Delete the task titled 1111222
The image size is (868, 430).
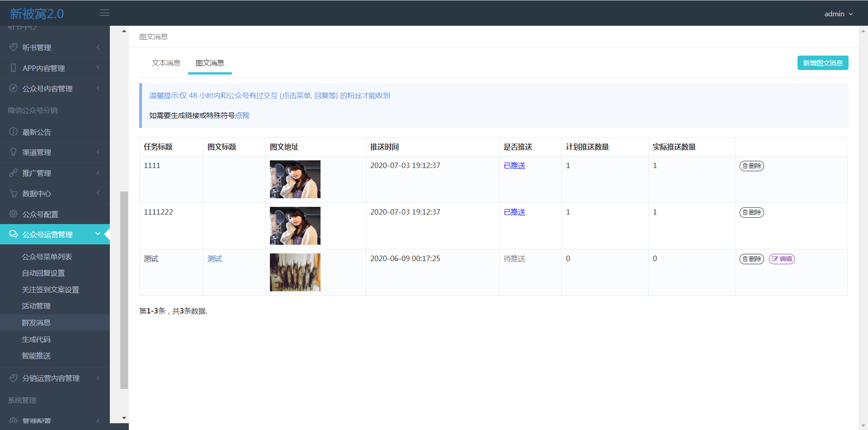point(752,212)
